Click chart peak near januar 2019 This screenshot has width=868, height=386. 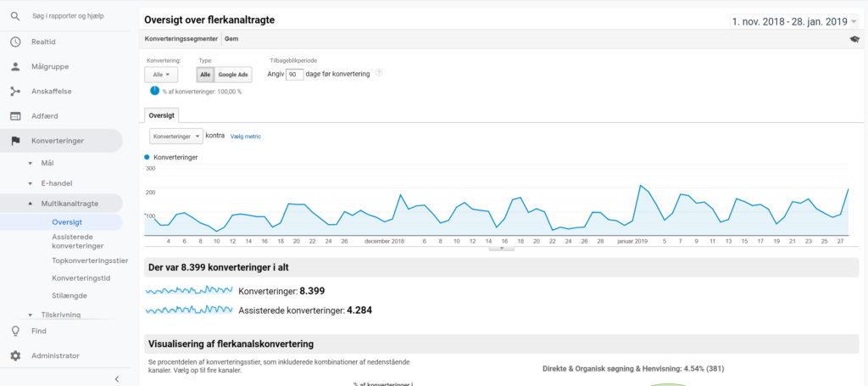tap(640, 186)
